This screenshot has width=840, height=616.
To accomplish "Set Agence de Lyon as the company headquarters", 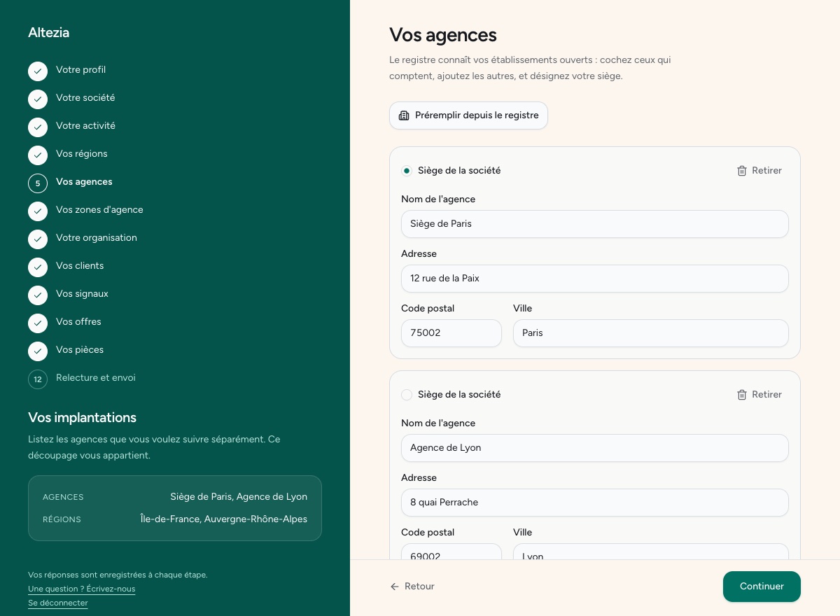I will [407, 395].
